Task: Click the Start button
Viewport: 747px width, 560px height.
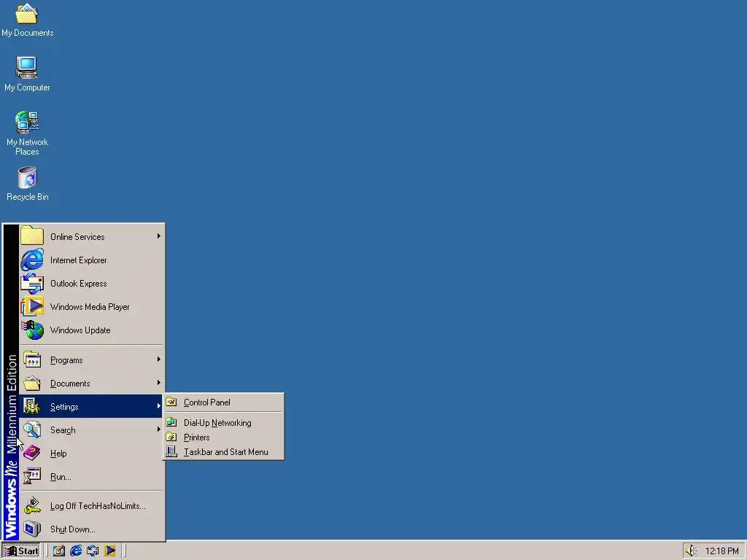Action: (x=21, y=551)
